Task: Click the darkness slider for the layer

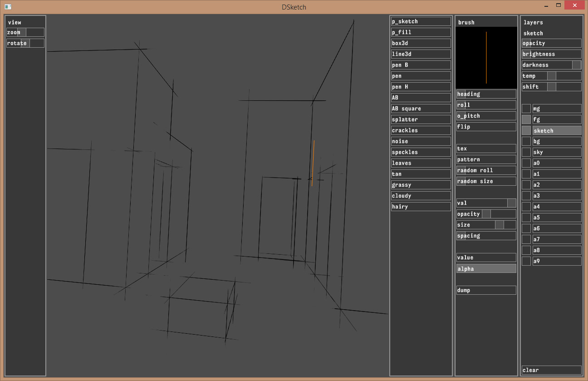Action: point(551,65)
